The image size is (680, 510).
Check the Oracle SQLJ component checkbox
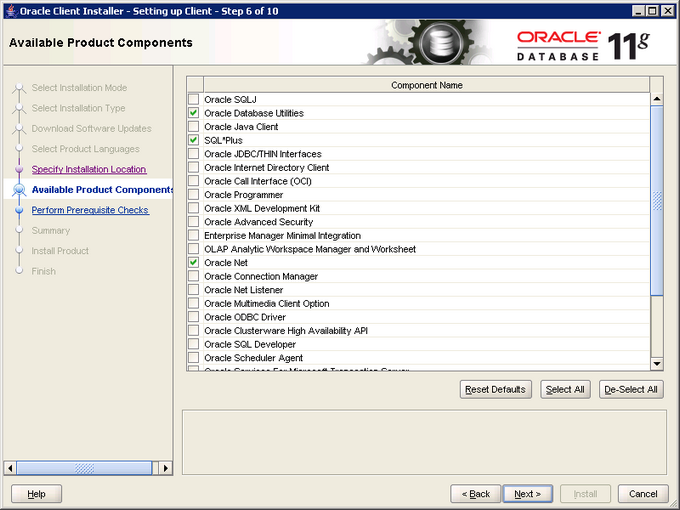[193, 99]
